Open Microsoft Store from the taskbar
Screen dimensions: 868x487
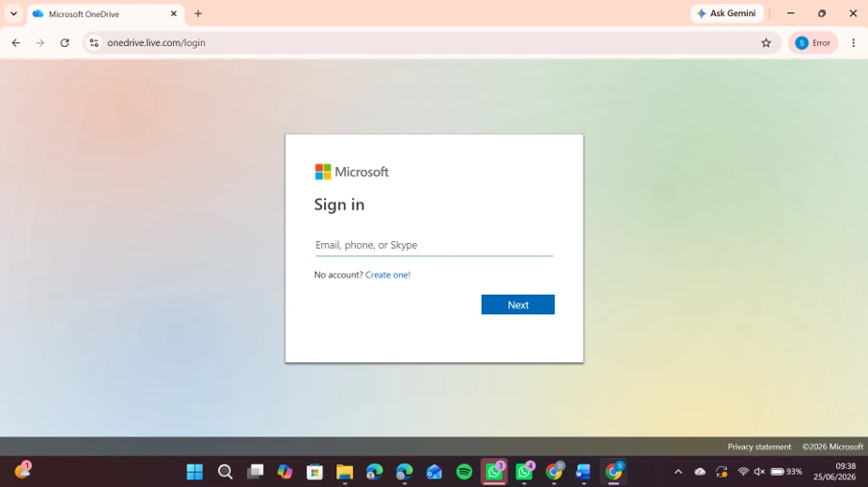click(315, 472)
